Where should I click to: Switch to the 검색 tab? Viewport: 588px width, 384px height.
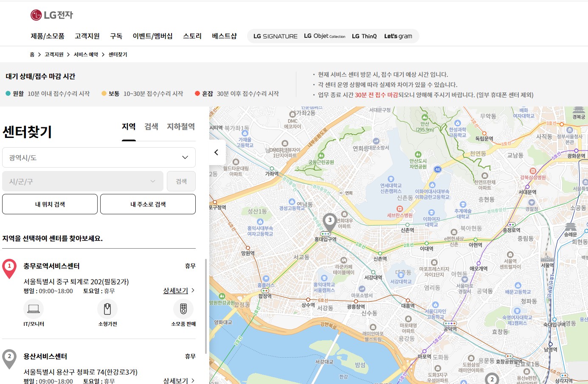coord(151,127)
